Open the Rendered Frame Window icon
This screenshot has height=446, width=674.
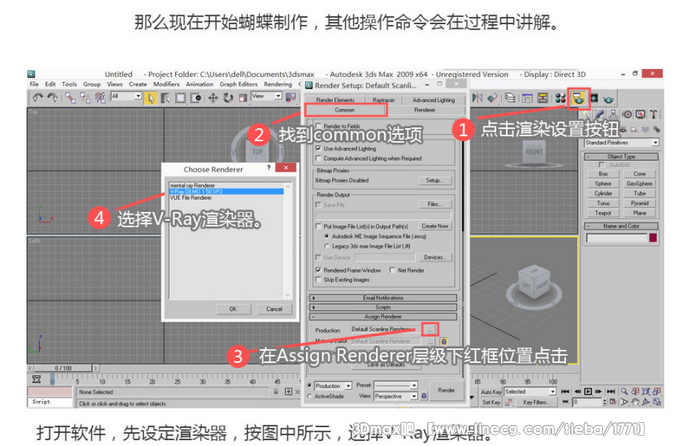(x=594, y=98)
